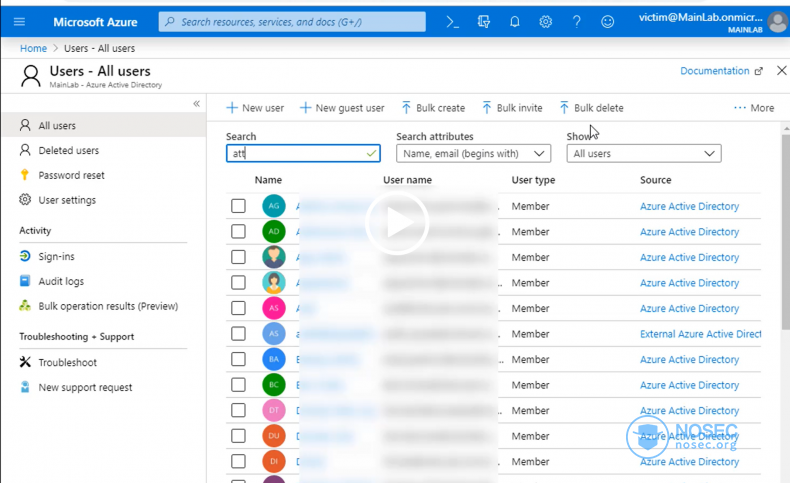Click the AD user avatar
The image size is (790, 483).
274,232
